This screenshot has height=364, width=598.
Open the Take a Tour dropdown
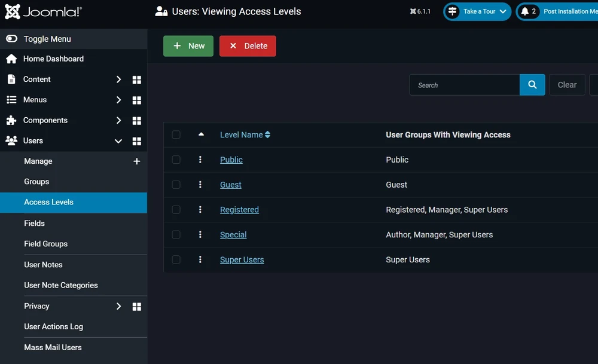click(477, 11)
